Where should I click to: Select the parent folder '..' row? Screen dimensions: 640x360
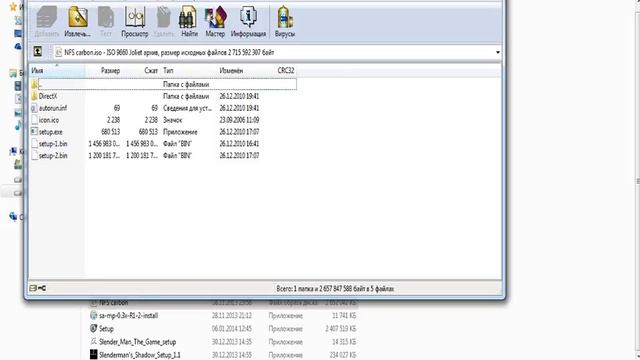pyautogui.click(x=163, y=84)
